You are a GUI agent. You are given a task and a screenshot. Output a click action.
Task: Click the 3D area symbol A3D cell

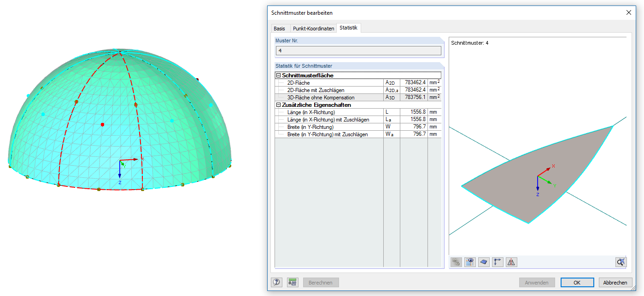coord(392,97)
